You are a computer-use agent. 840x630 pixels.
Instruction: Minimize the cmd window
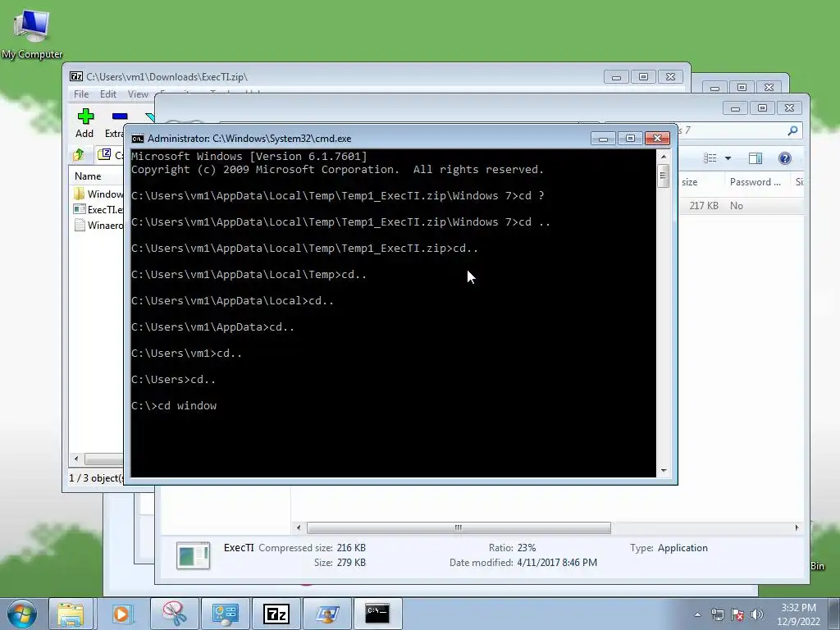603,139
